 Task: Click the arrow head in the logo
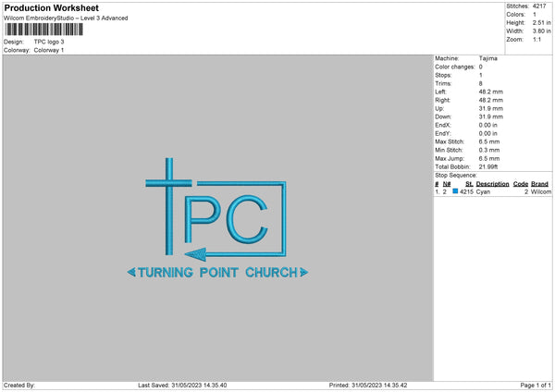pos(195,254)
